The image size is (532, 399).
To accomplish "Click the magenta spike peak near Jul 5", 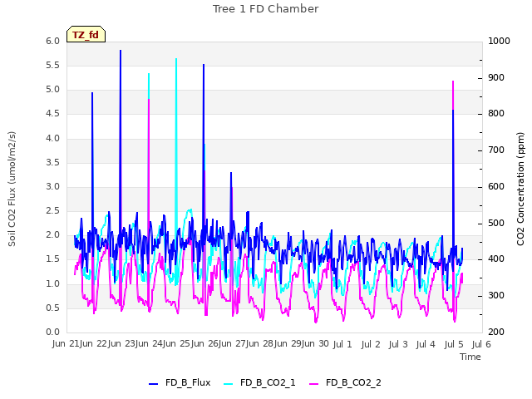I will pyautogui.click(x=453, y=81).
